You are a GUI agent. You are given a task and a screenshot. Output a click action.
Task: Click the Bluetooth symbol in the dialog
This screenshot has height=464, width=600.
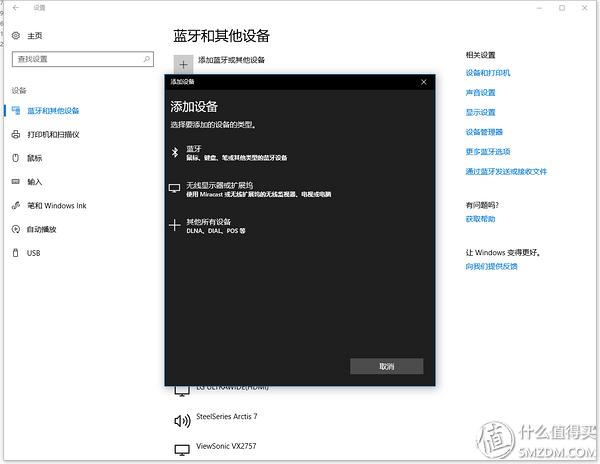pyautogui.click(x=175, y=152)
